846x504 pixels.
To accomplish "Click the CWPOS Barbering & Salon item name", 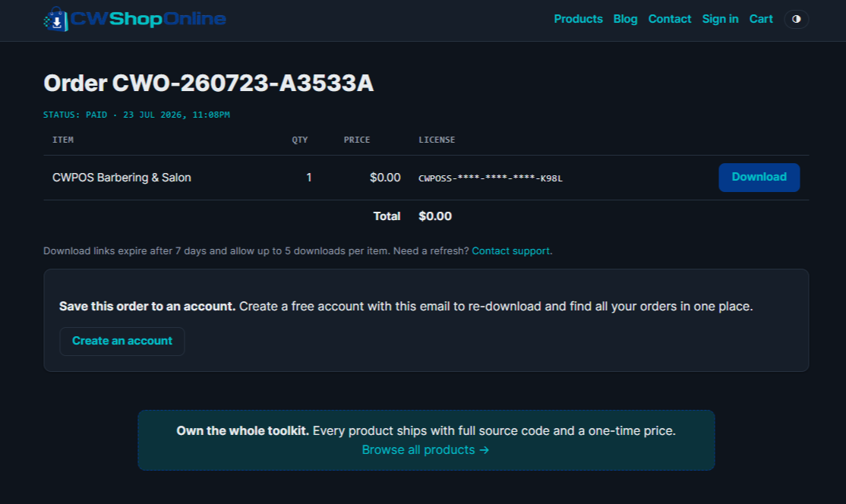I will [122, 178].
